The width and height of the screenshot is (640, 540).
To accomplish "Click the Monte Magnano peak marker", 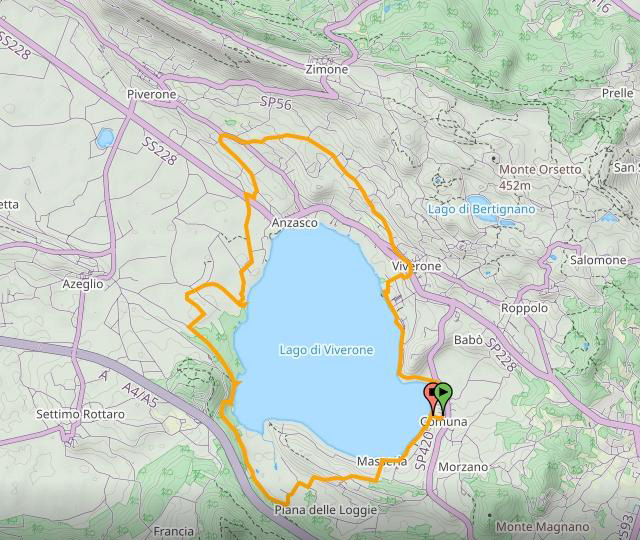I will pyautogui.click(x=489, y=516).
